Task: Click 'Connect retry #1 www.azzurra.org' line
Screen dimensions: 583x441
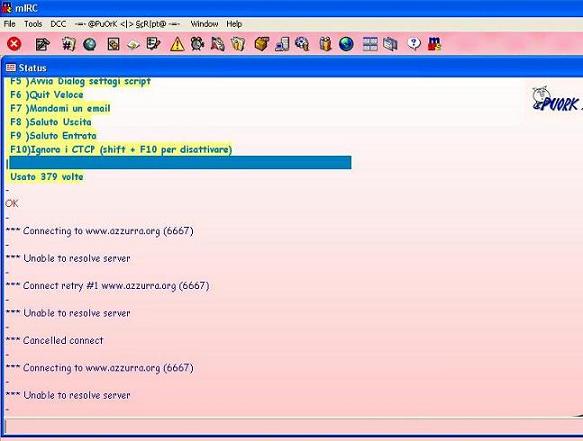Action: click(x=107, y=286)
